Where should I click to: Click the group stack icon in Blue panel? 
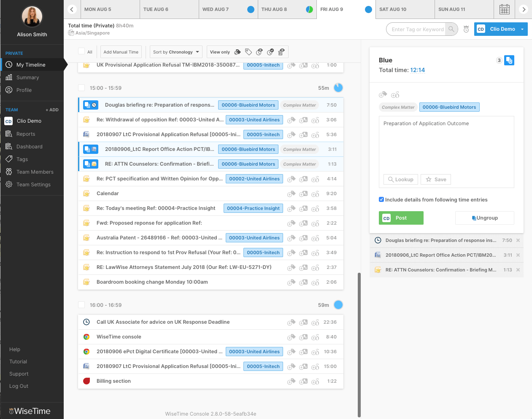point(509,60)
